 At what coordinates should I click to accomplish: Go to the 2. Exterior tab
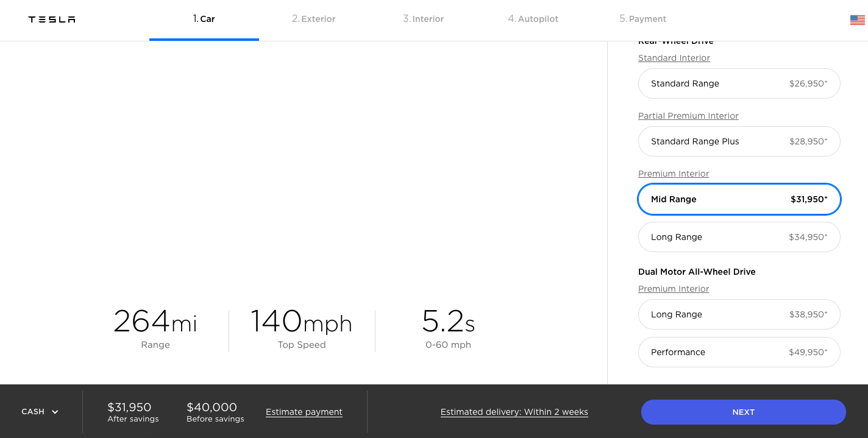click(x=313, y=19)
